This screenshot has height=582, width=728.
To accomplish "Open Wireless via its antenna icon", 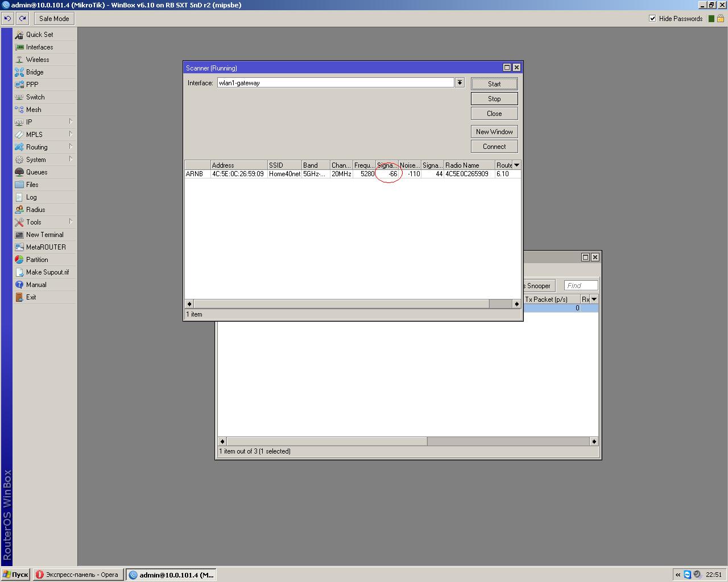I will [19, 60].
